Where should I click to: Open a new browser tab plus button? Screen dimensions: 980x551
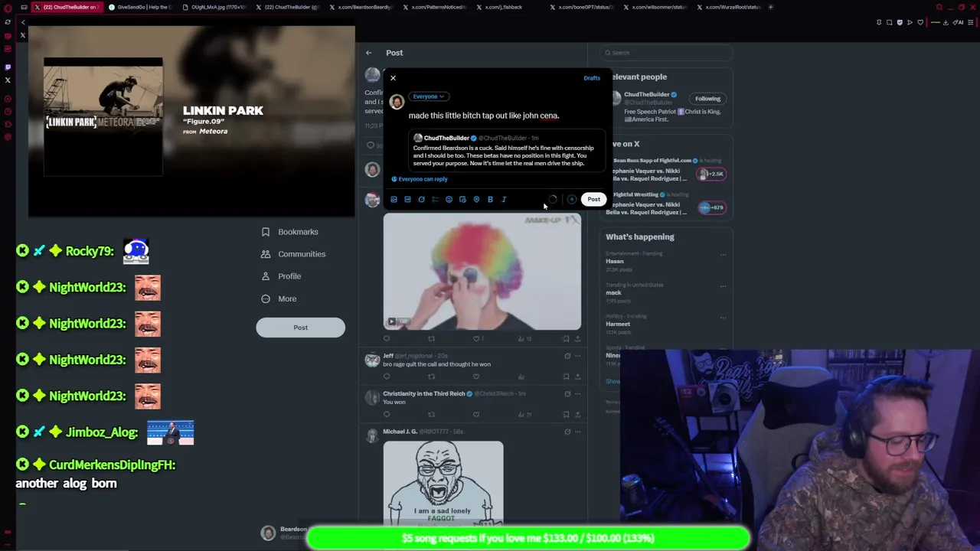coord(770,7)
